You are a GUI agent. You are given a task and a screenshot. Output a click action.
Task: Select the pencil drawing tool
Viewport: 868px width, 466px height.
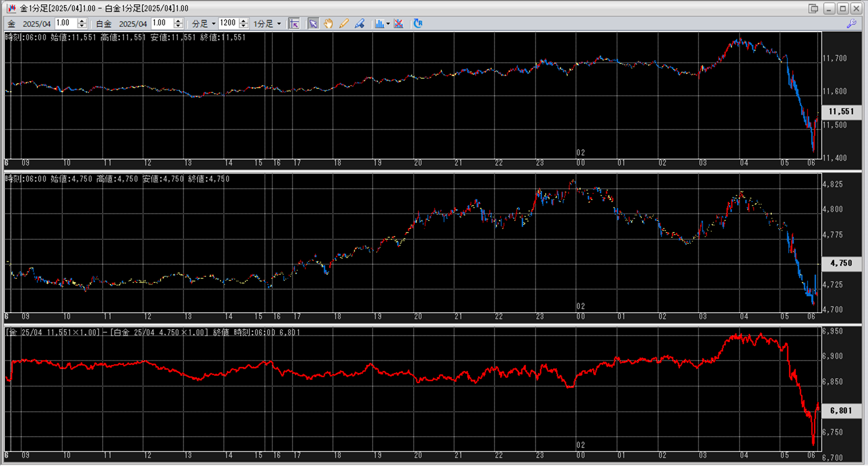[344, 24]
